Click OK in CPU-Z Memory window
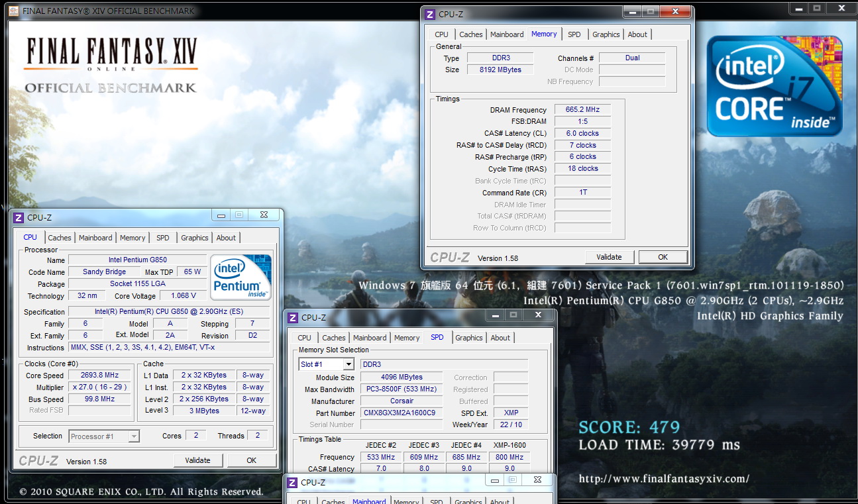The image size is (858, 504). [x=663, y=257]
